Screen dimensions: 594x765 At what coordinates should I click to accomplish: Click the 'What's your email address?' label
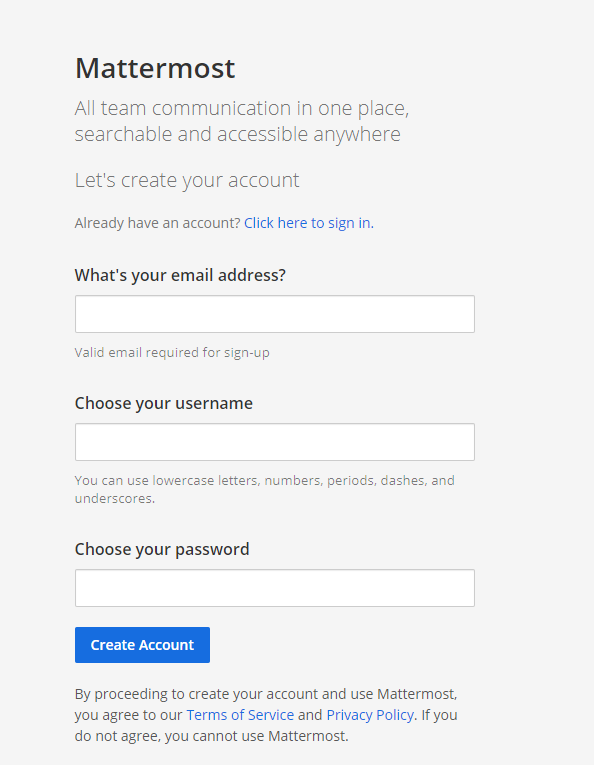[180, 275]
